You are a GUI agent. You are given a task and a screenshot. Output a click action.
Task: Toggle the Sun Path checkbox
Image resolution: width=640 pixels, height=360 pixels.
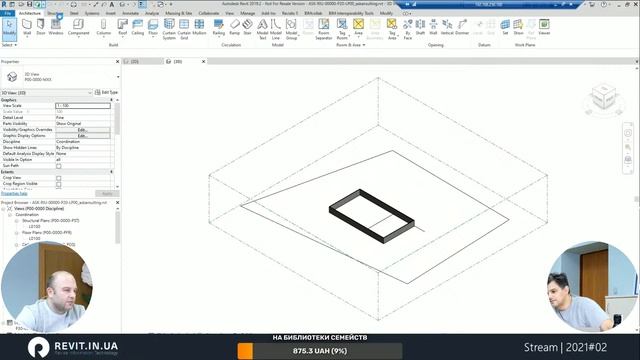[x=59, y=166]
